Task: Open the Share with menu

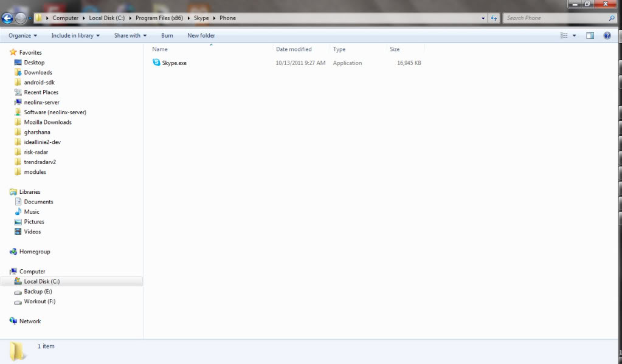Action: tap(130, 36)
